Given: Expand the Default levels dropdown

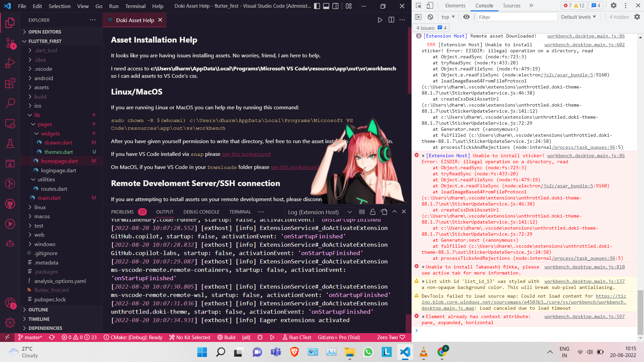Looking at the screenshot, I should pyautogui.click(x=578, y=17).
